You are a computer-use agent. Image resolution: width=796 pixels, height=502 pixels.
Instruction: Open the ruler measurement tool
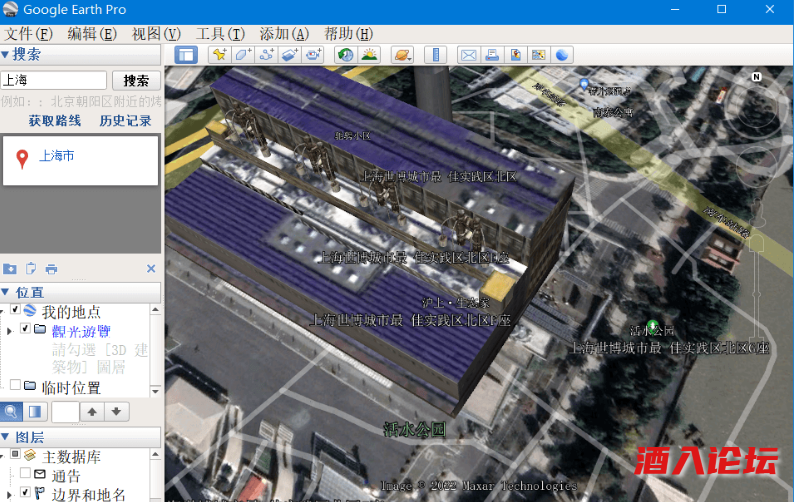[x=435, y=54]
